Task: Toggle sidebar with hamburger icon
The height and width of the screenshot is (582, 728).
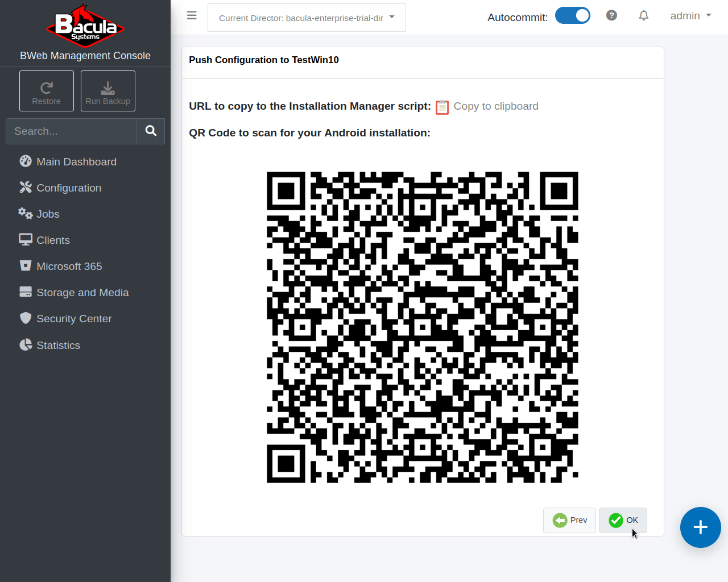Action: tap(192, 15)
